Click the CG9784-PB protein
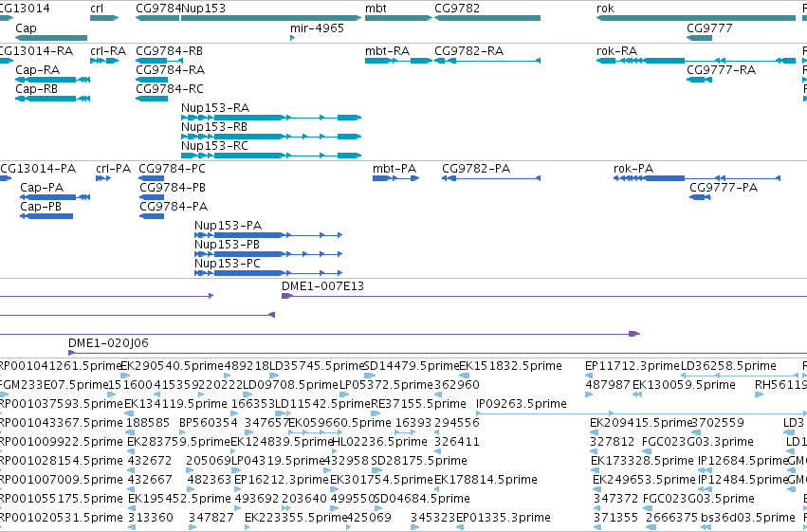Viewport: 807px width, 532px height. click(x=152, y=197)
